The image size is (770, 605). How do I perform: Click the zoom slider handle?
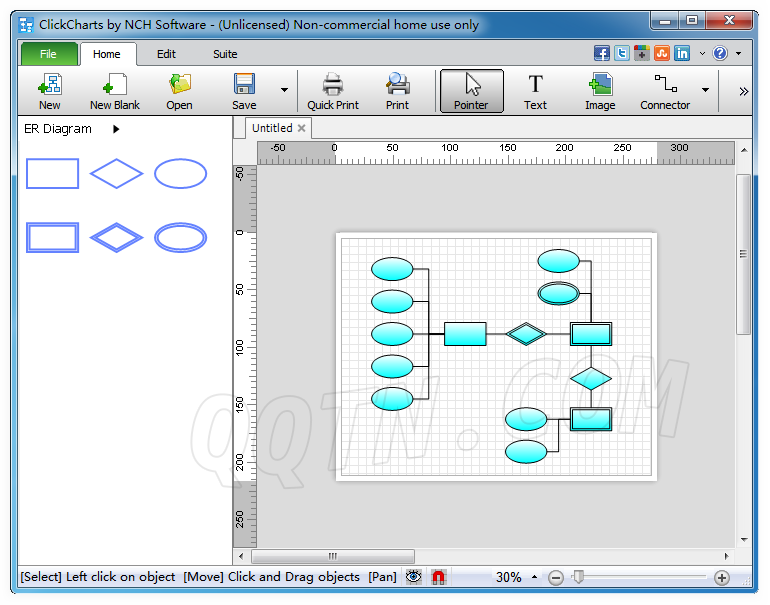(577, 577)
